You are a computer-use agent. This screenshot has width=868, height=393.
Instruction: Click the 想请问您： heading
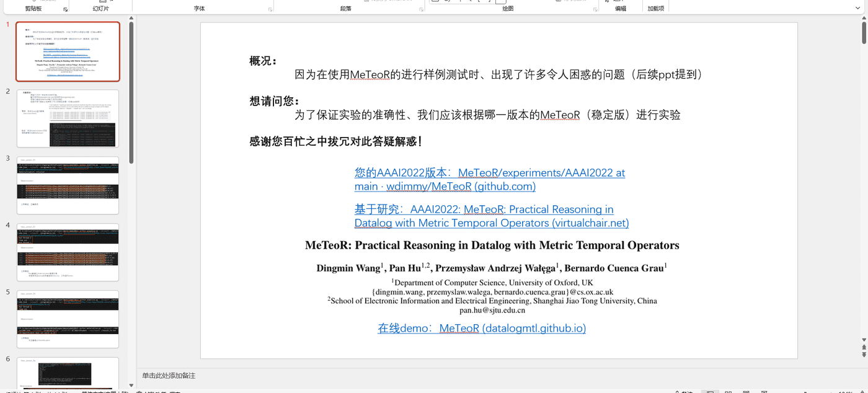tap(275, 101)
